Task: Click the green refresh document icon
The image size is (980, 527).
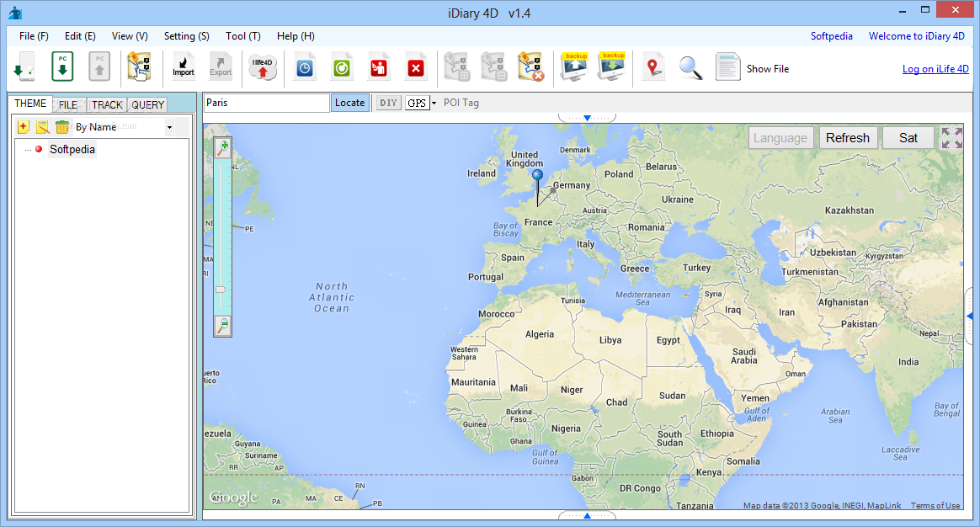Action: pos(341,67)
